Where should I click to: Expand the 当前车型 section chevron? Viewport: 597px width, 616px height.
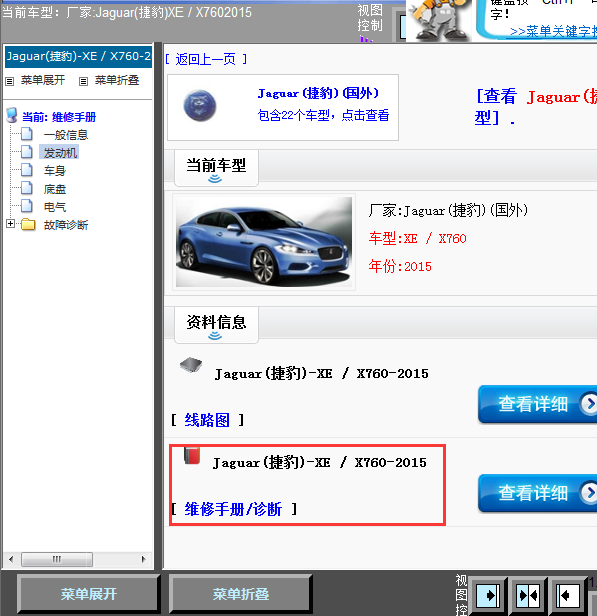click(215, 179)
